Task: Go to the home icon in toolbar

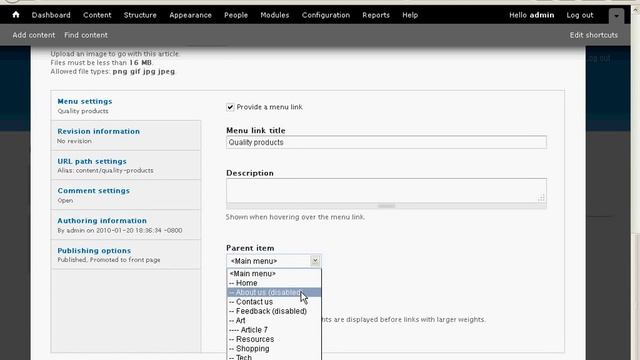Action: (x=16, y=15)
